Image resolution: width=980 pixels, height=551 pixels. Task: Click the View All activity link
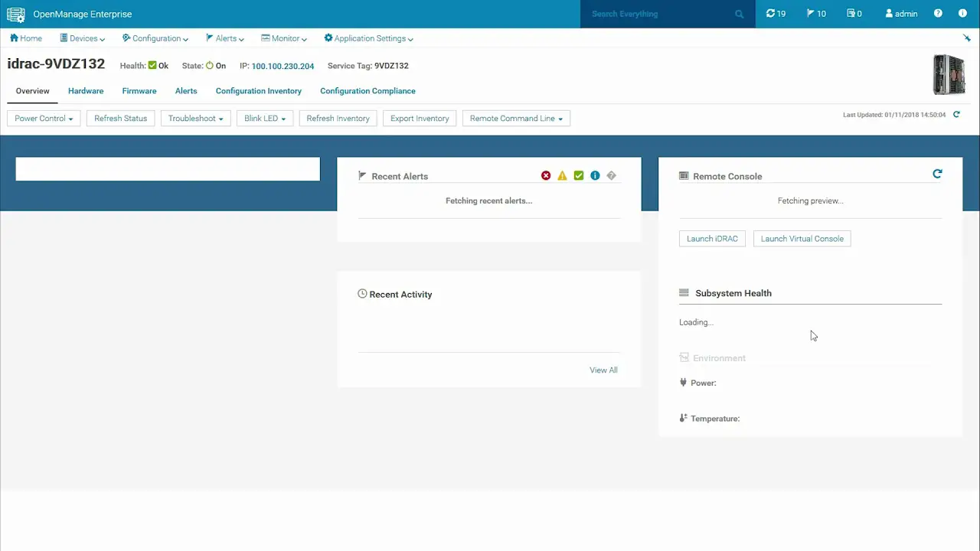coord(603,370)
